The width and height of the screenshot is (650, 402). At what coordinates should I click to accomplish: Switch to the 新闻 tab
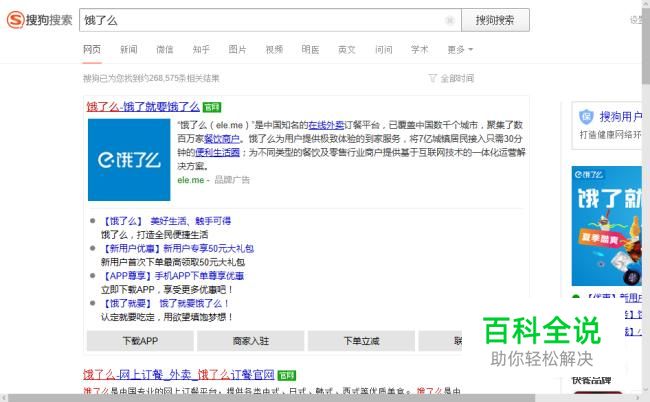click(x=129, y=50)
